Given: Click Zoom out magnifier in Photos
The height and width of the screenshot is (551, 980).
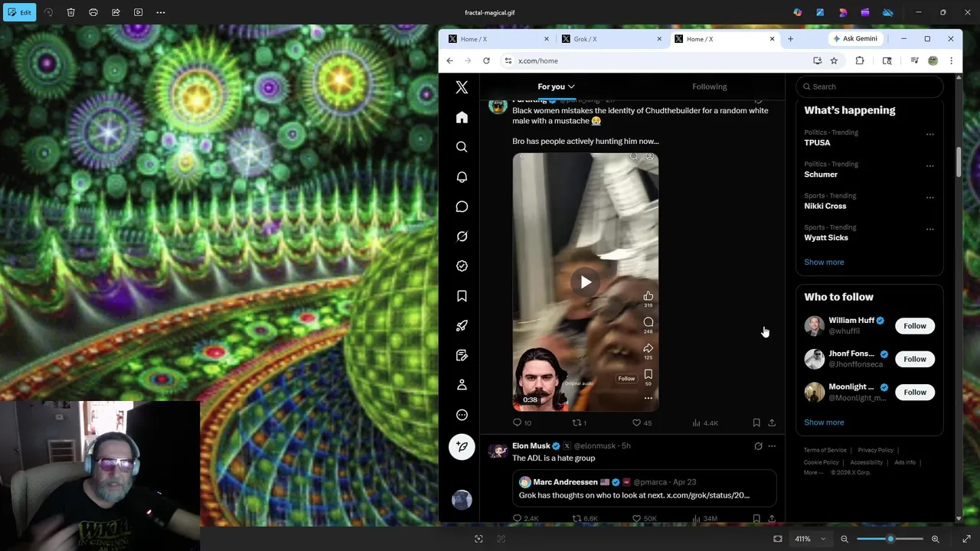Looking at the screenshot, I should [844, 539].
